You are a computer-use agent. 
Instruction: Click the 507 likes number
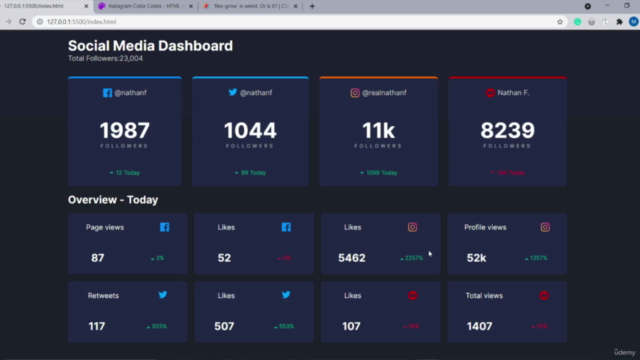224,326
